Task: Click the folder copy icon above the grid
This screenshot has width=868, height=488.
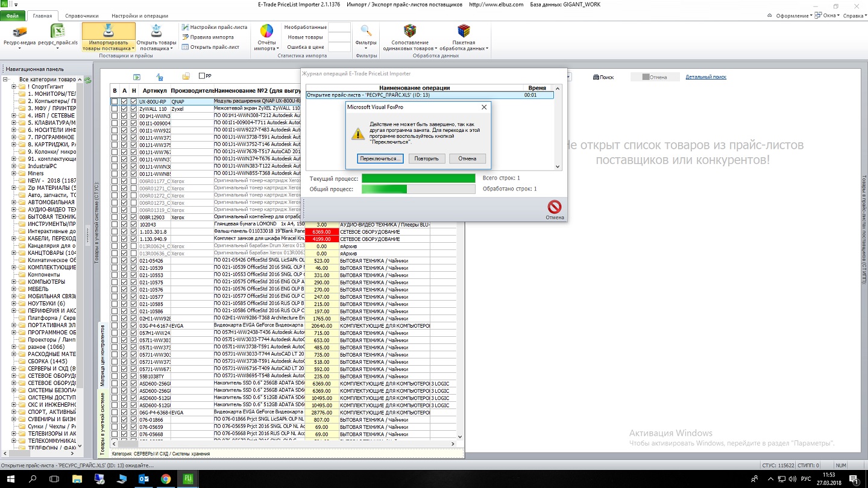Action: pos(186,77)
